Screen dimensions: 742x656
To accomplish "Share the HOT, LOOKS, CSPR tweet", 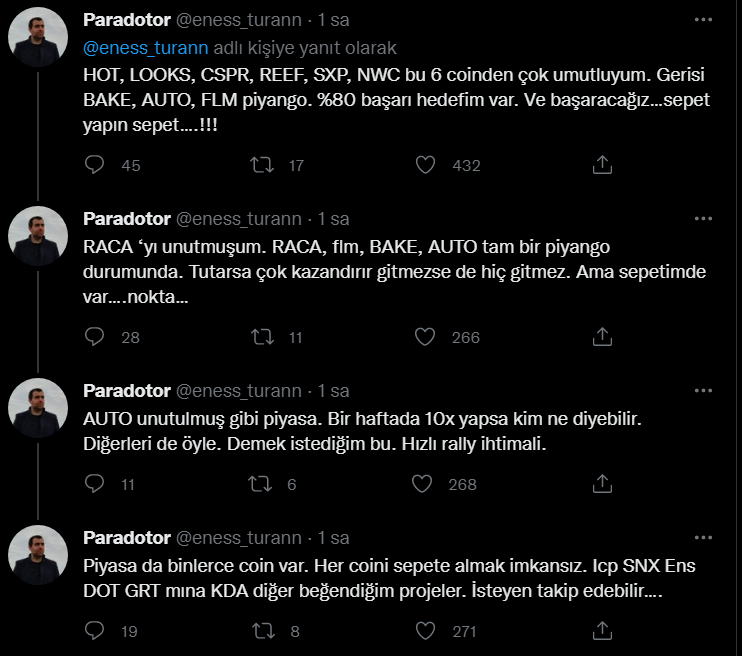I will [603, 165].
